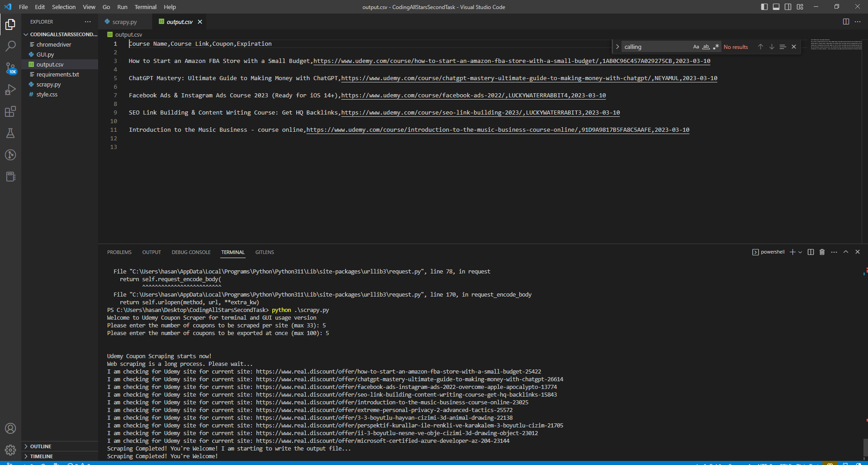Screen dimensions: 868x465
Task: Enable whole word matching in find
Action: coord(706,47)
